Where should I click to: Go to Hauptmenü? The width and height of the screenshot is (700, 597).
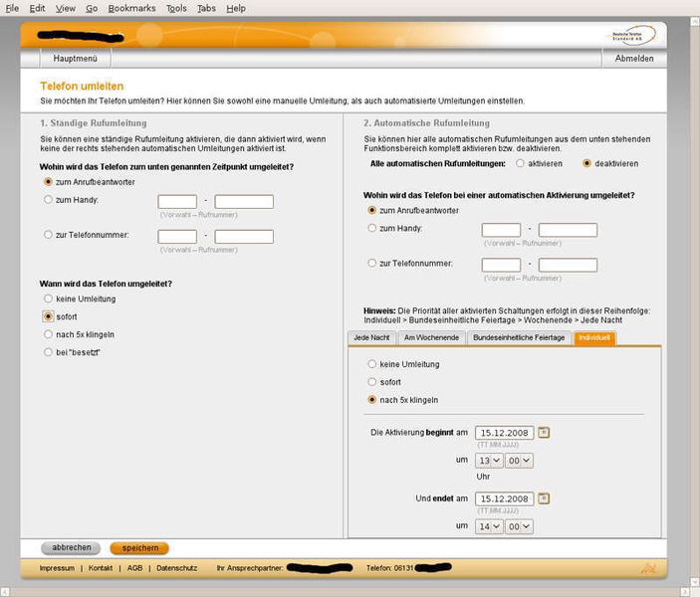pos(75,59)
